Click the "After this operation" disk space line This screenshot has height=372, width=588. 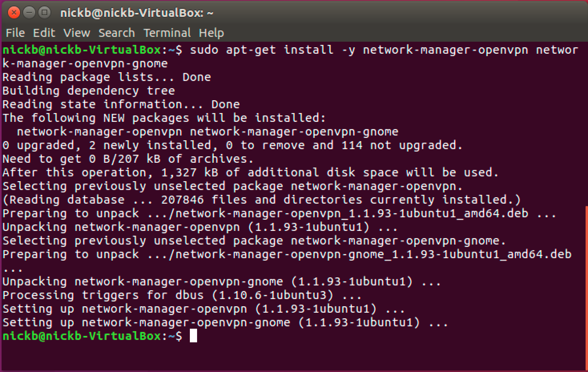250,172
